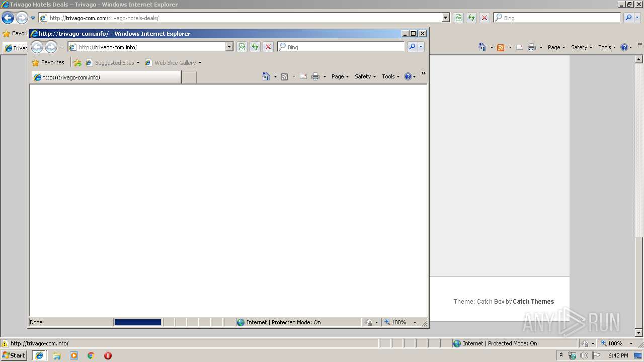The height and width of the screenshot is (362, 644).
Task: Refresh page in background IE window
Action: (x=471, y=18)
